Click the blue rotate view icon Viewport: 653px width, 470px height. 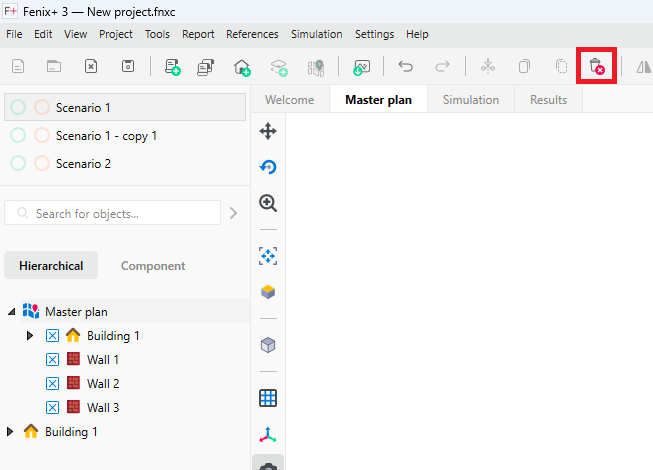tap(268, 167)
